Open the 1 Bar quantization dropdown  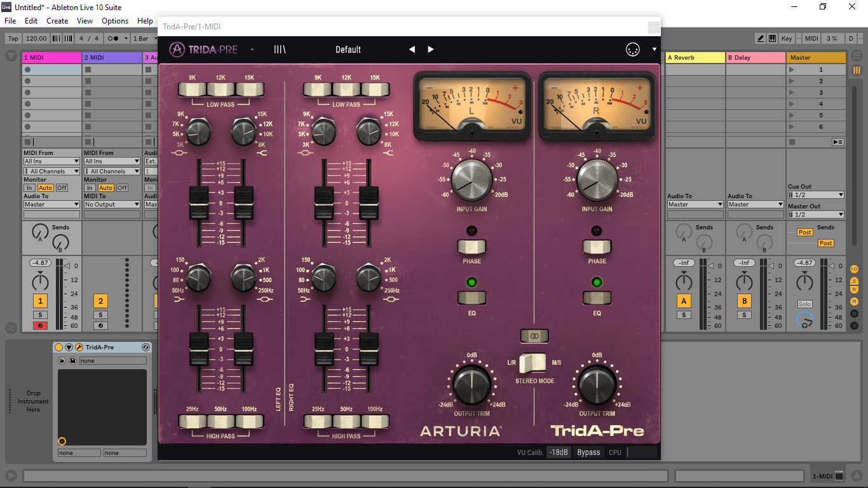(144, 39)
